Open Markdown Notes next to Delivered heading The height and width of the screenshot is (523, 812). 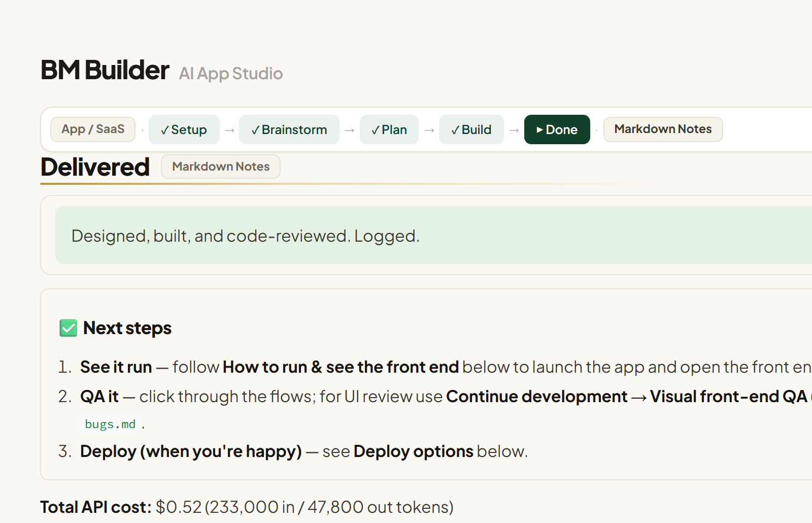pos(221,167)
